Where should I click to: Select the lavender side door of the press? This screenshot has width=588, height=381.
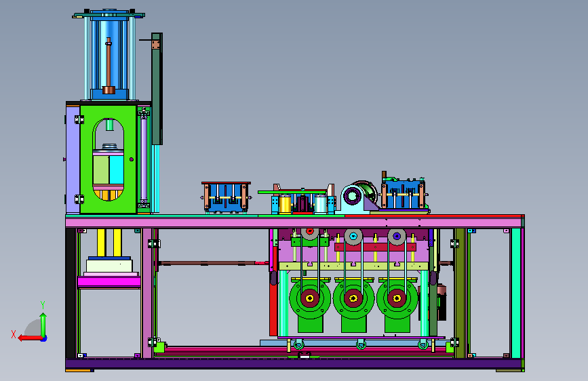pos(73,159)
